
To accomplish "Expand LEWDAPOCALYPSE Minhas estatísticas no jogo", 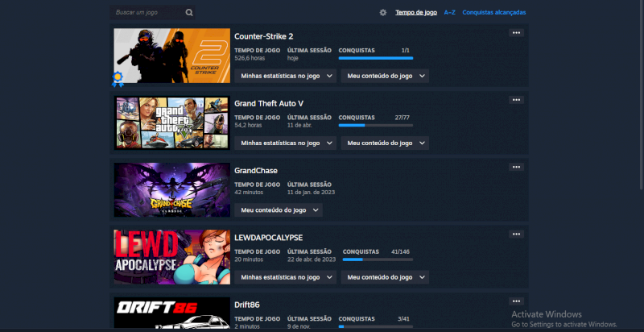I will (286, 277).
